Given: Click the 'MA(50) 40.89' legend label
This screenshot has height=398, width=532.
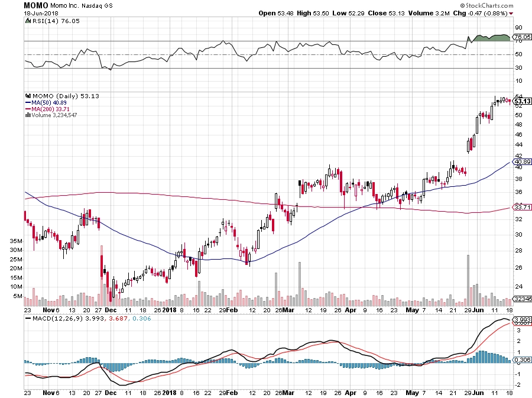Looking at the screenshot, I should (49, 102).
